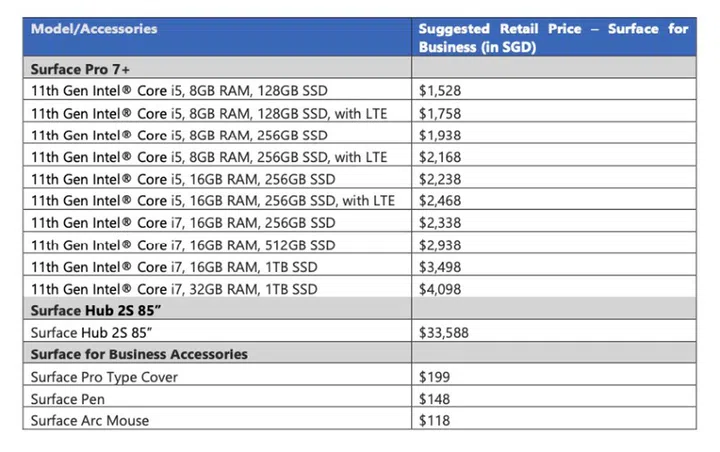This screenshot has height=452, width=720.
Task: Click the i7 16GB RAM 256GB SSD row
Action: tap(183, 223)
